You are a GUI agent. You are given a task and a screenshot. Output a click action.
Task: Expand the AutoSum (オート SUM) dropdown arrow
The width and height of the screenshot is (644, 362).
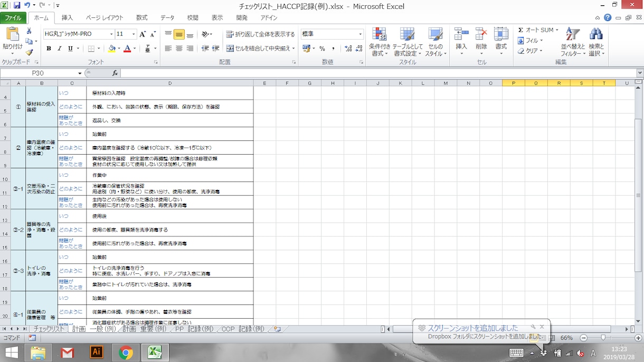pyautogui.click(x=557, y=30)
